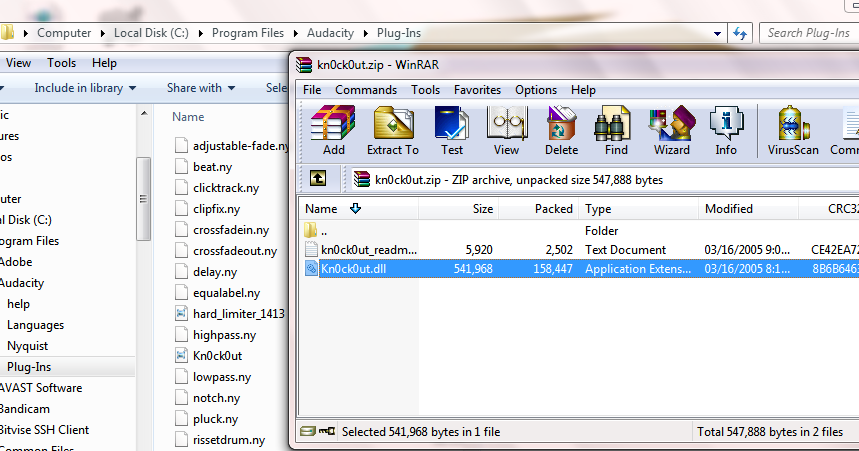This screenshot has width=859, height=451.
Task: Select clipfix.ny file
Action: [208, 209]
